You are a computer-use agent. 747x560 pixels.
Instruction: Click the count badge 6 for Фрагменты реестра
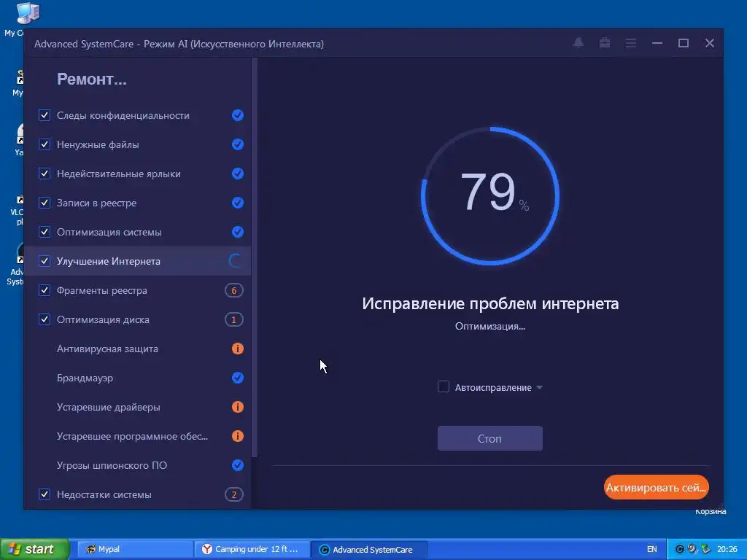pos(234,290)
